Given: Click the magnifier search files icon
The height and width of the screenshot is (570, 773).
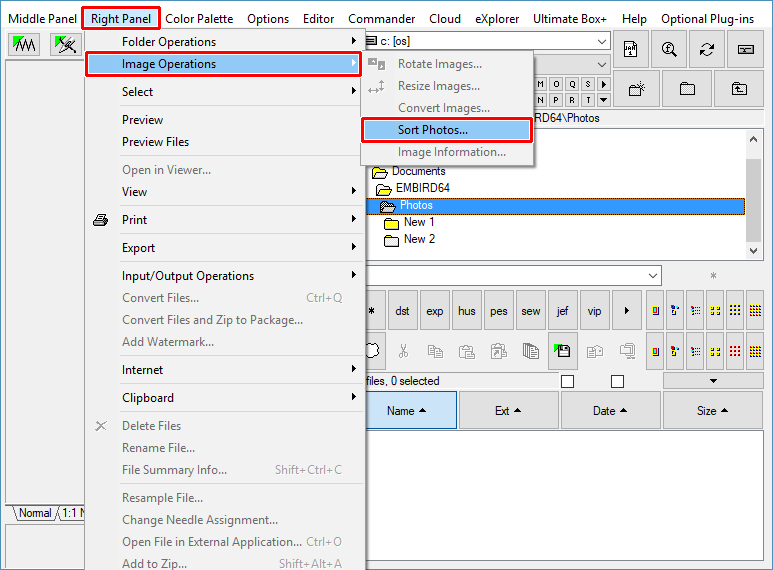Looking at the screenshot, I should tap(667, 48).
